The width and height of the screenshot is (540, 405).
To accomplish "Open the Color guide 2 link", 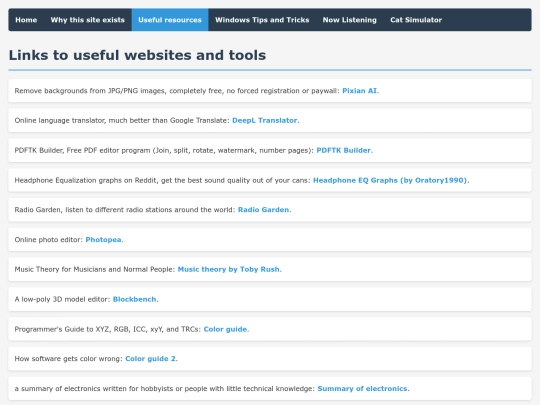I will pos(150,359).
